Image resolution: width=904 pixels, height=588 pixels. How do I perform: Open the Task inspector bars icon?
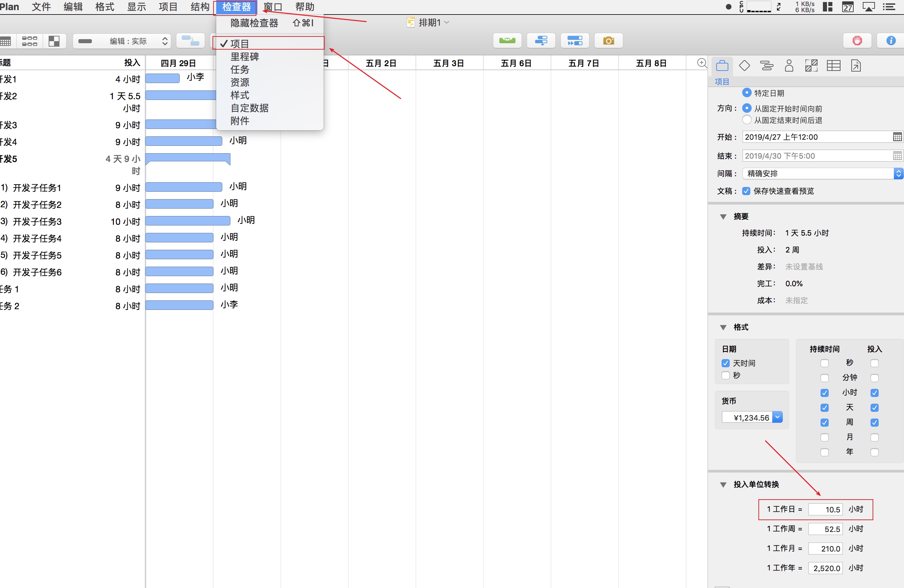pyautogui.click(x=767, y=66)
